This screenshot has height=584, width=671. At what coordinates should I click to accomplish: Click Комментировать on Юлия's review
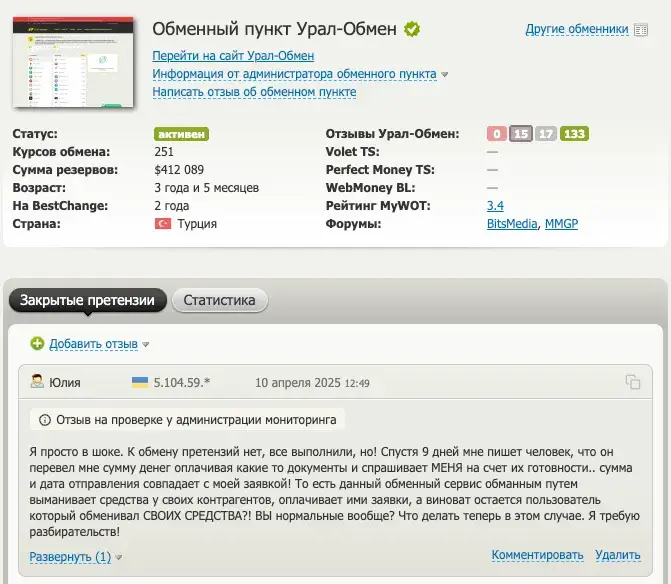pyautogui.click(x=537, y=555)
